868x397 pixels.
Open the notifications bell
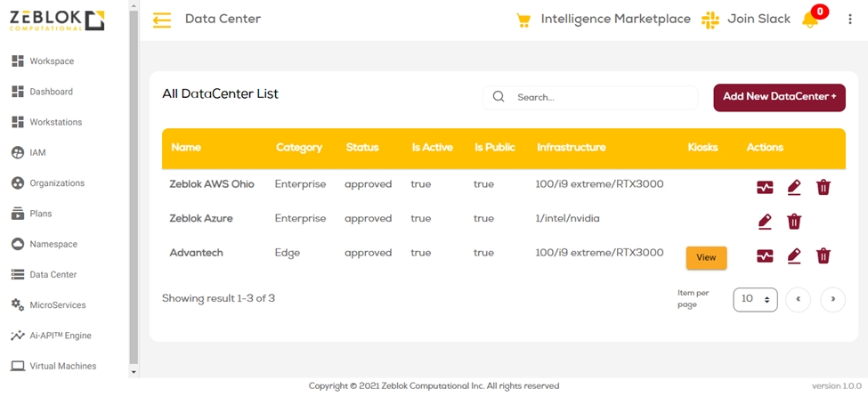coord(810,20)
